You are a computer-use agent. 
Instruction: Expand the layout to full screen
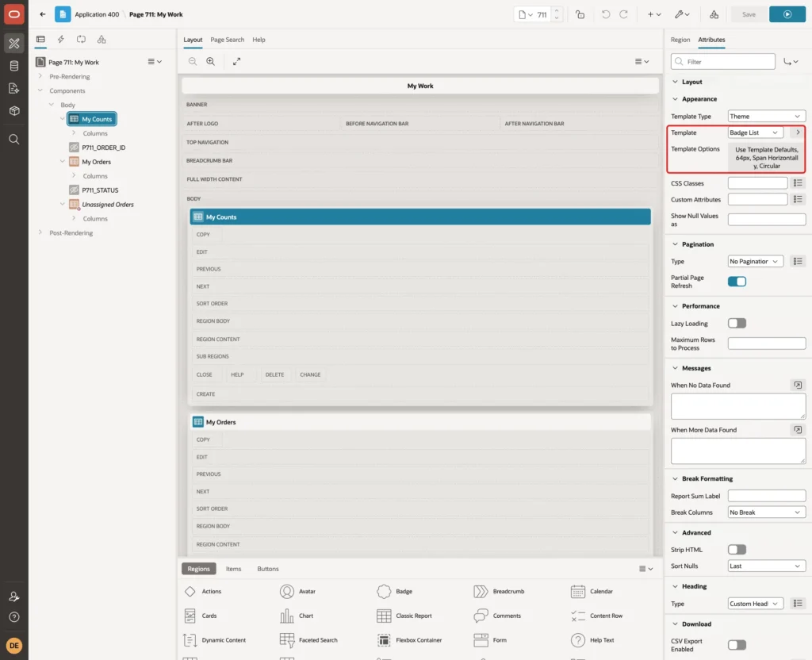[x=236, y=61]
